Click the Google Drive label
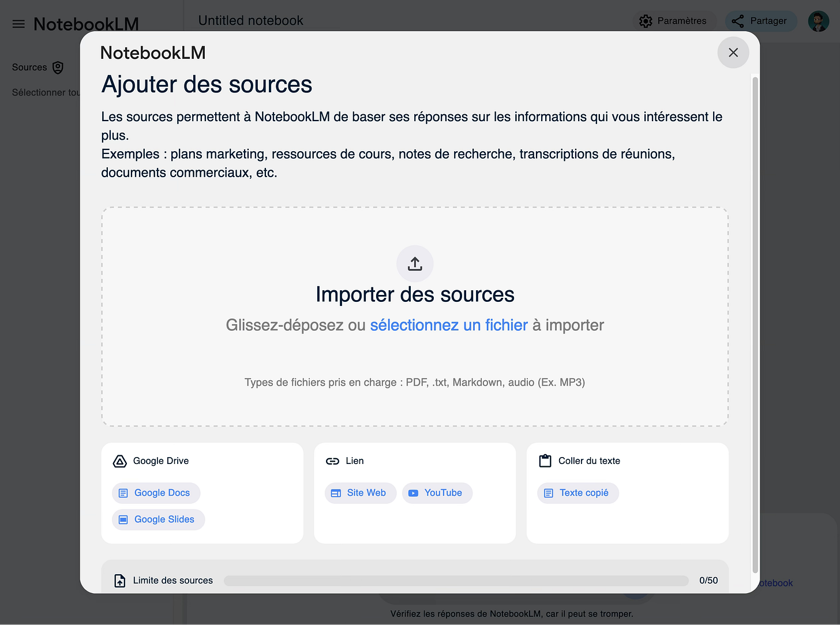The height and width of the screenshot is (625, 840). (x=161, y=461)
